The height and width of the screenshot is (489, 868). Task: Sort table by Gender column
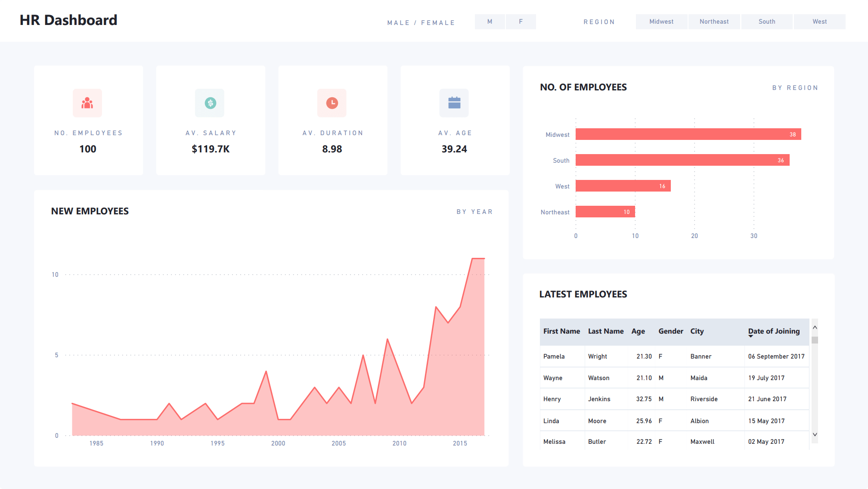(x=671, y=331)
